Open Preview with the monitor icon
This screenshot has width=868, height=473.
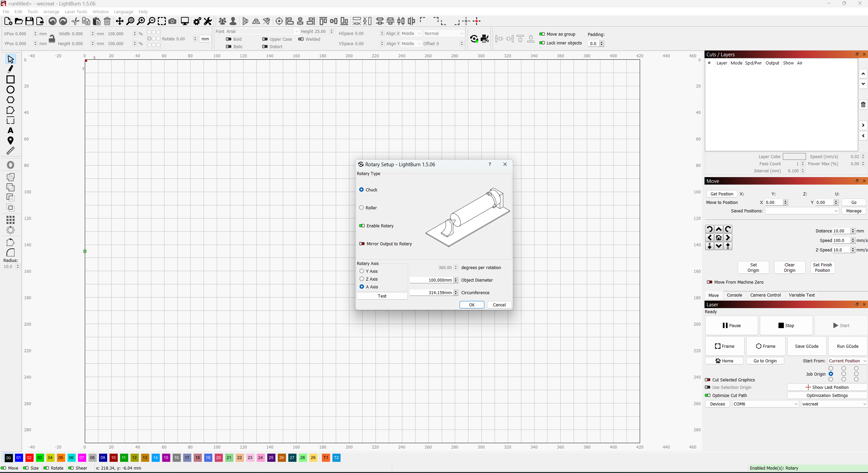pyautogui.click(x=185, y=21)
